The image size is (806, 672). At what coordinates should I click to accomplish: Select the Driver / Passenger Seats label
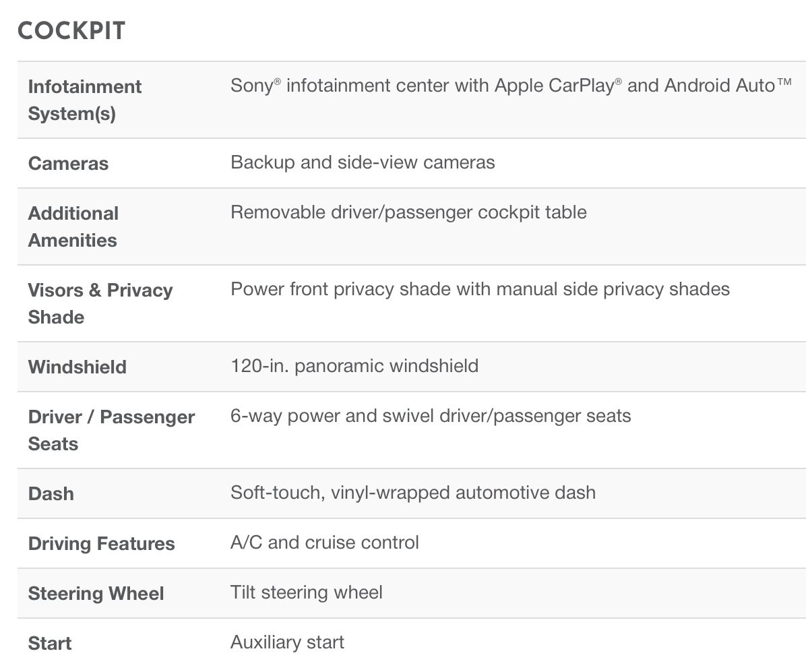click(x=111, y=430)
